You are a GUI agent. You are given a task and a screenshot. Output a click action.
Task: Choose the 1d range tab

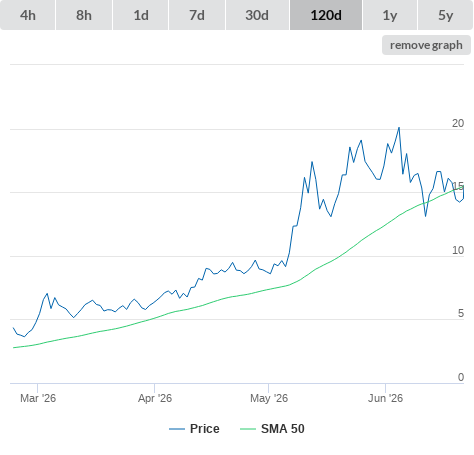141,15
